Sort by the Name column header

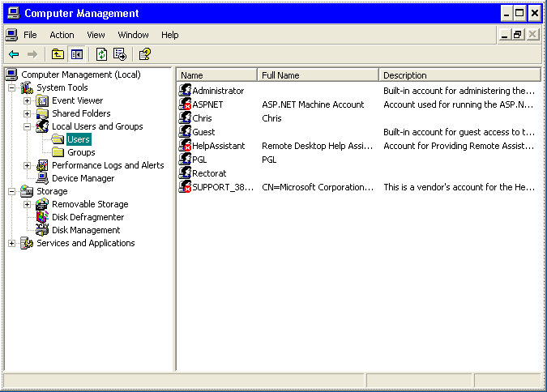[x=217, y=75]
